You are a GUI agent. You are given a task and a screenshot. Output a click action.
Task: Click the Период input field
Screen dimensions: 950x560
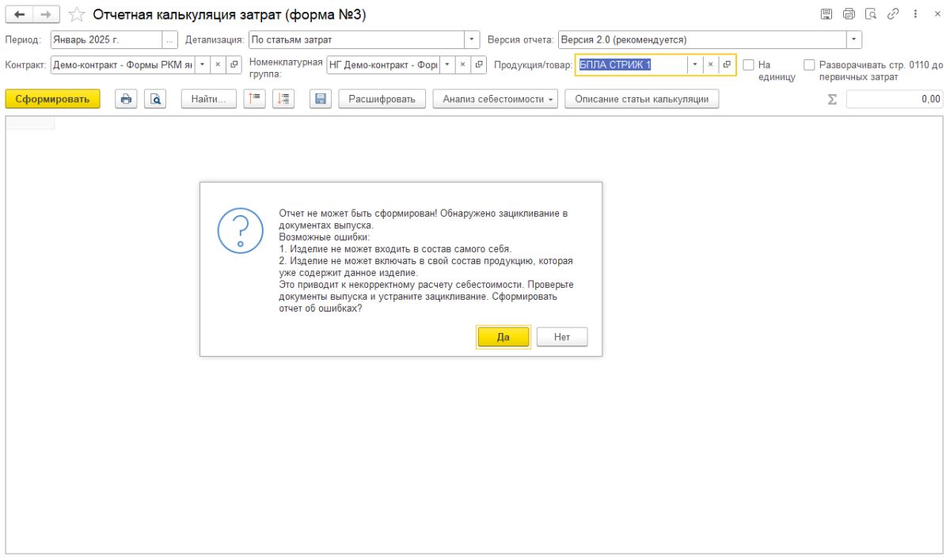[106, 40]
